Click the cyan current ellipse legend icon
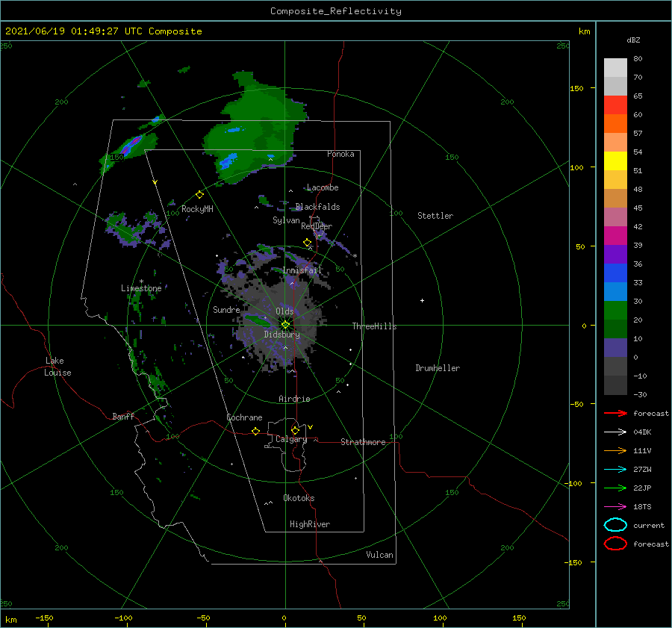 [615, 525]
